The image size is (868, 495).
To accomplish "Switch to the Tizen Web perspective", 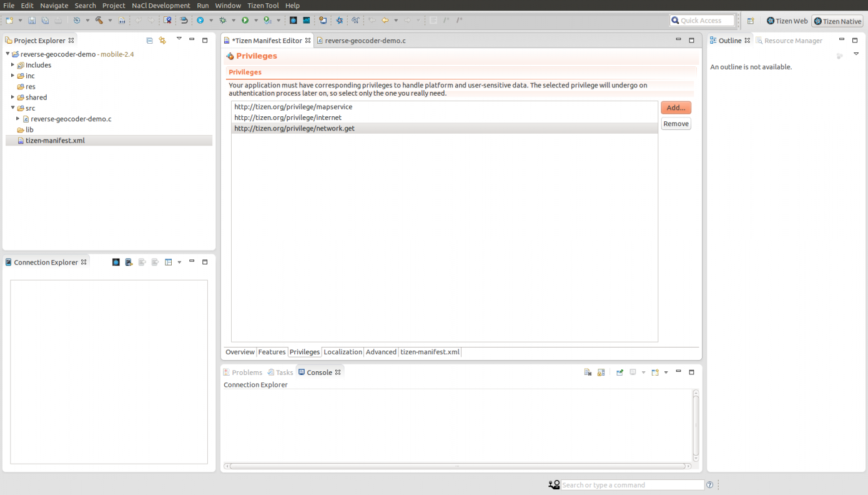I will coord(787,21).
